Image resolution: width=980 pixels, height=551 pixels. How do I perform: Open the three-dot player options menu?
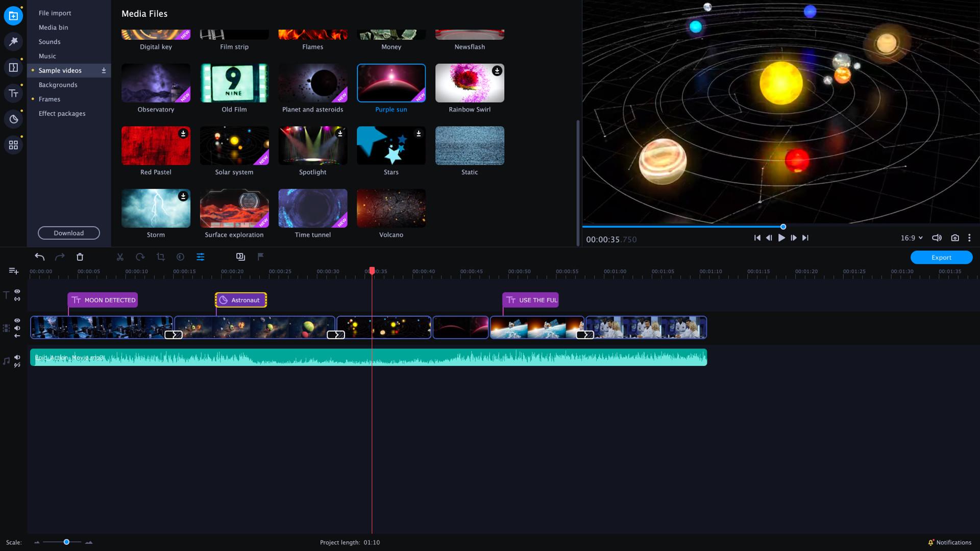click(x=969, y=238)
